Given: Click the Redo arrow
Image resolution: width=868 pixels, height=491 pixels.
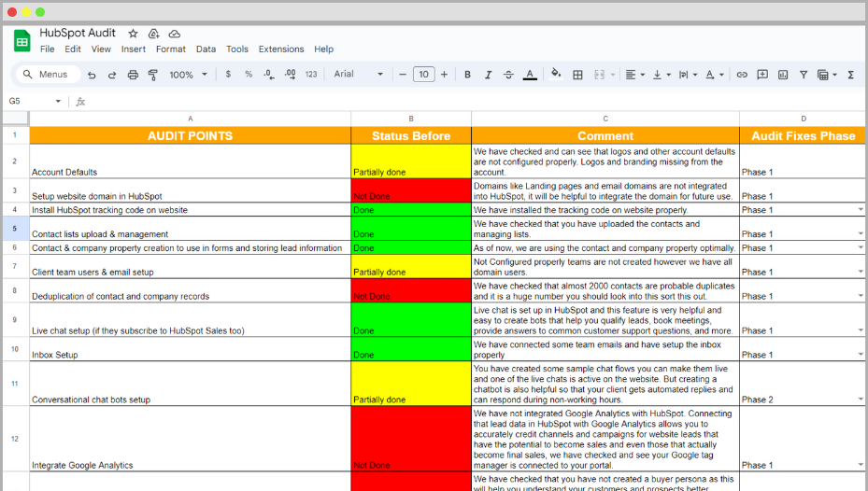Looking at the screenshot, I should coord(112,75).
